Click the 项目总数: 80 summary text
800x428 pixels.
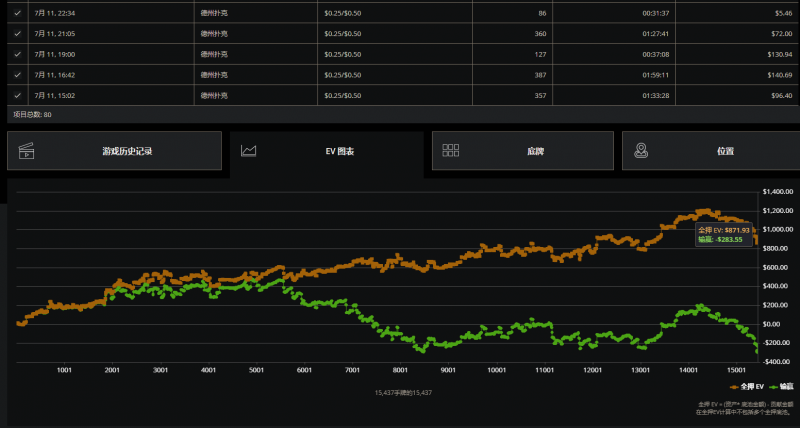click(32, 115)
